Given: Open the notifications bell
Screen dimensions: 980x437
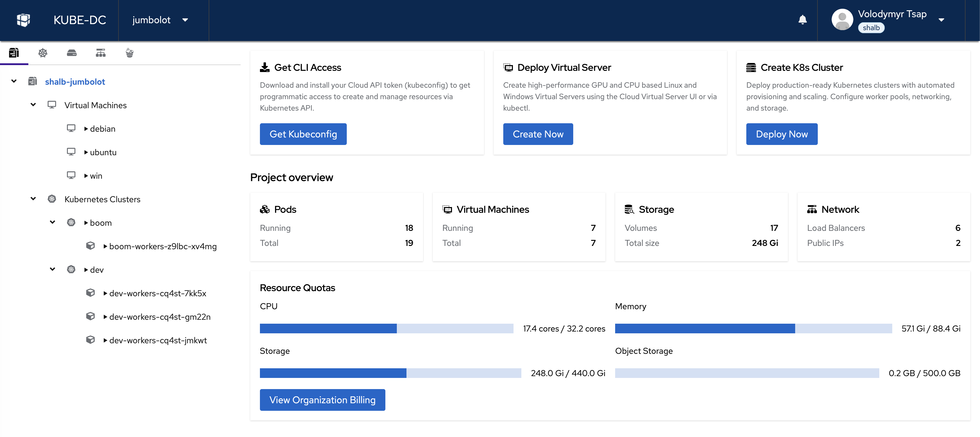Looking at the screenshot, I should [802, 20].
